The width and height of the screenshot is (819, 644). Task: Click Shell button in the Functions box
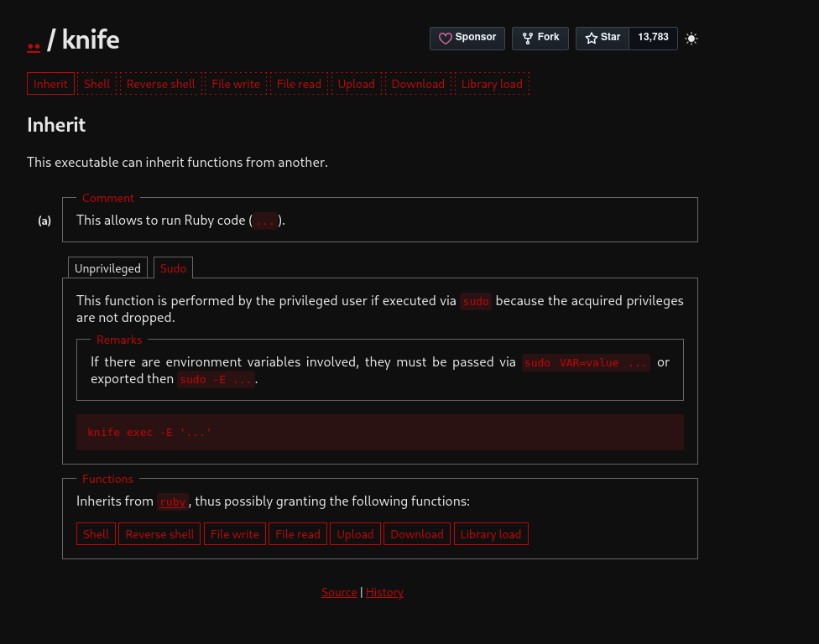[x=97, y=534]
